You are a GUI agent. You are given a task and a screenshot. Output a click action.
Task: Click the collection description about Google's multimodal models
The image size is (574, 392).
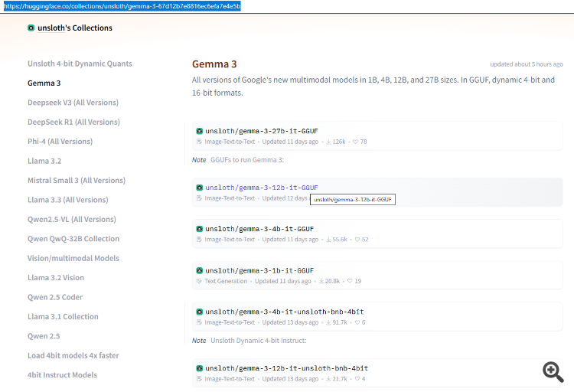373,86
